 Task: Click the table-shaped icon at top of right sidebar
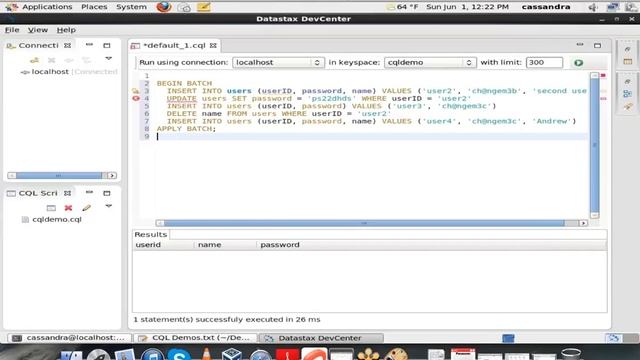(x=628, y=62)
